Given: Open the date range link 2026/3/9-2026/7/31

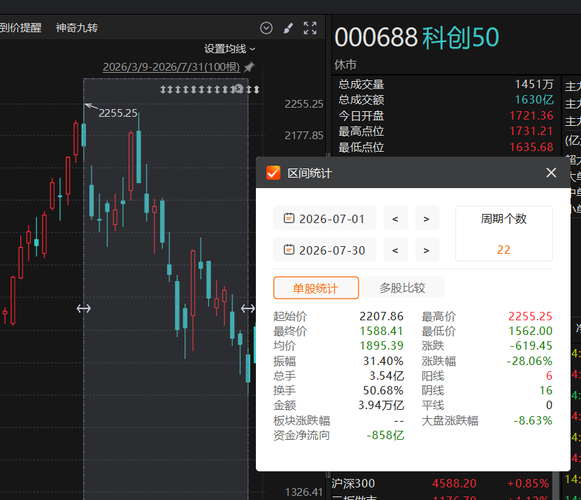Looking at the screenshot, I should coord(171,67).
